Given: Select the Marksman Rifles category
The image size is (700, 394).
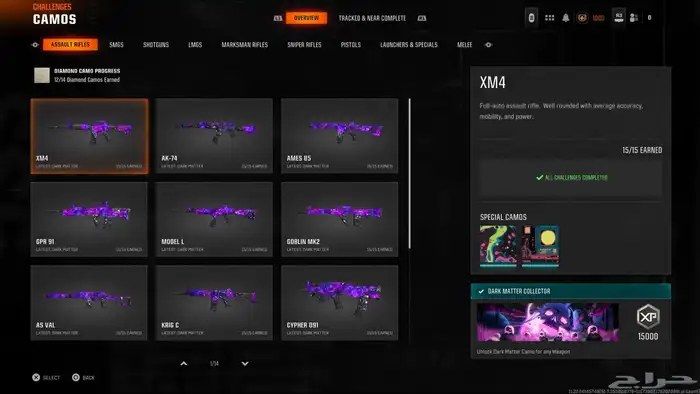Looking at the screenshot, I should (x=245, y=45).
